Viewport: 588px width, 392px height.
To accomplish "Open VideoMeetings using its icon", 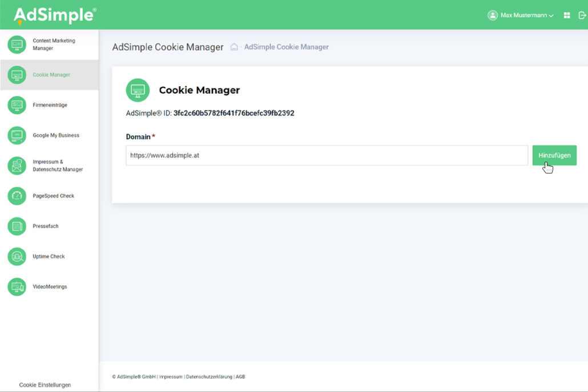I will [x=17, y=286].
